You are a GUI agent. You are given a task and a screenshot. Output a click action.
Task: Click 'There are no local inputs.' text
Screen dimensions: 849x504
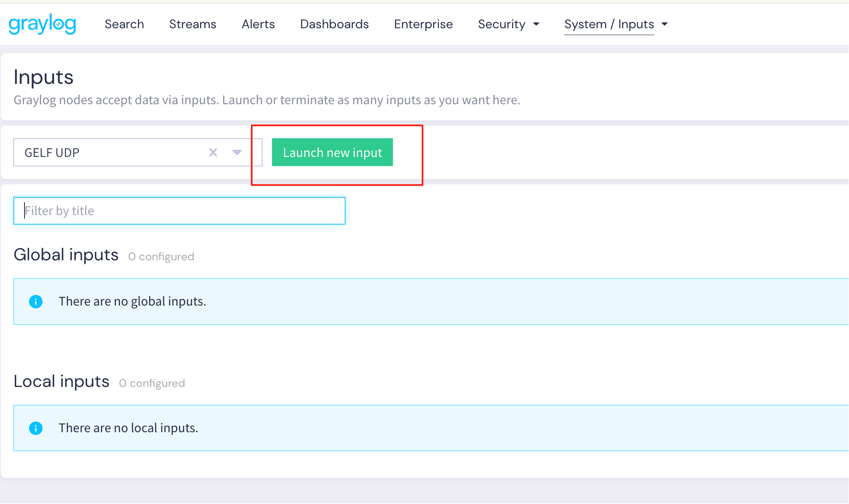tap(128, 428)
